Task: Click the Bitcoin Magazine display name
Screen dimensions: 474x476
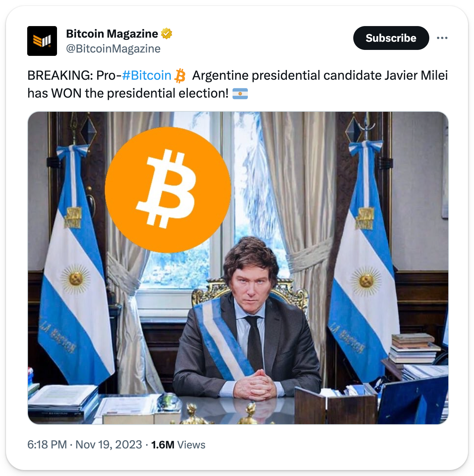Action: 112,34
